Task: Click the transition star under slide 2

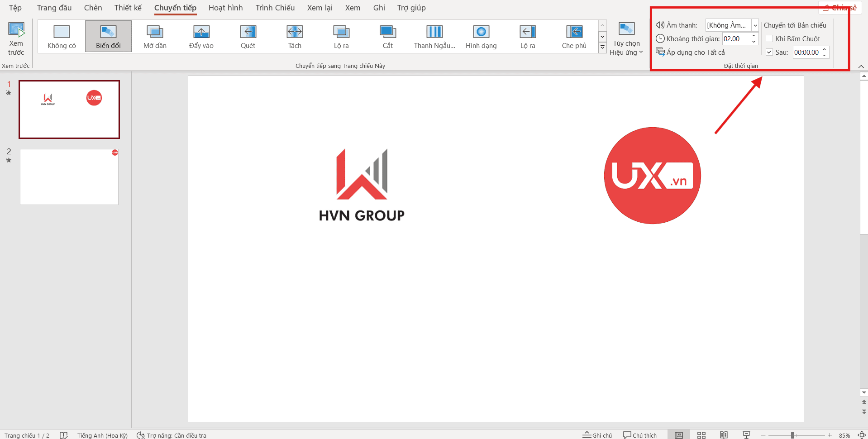Action: (9, 160)
